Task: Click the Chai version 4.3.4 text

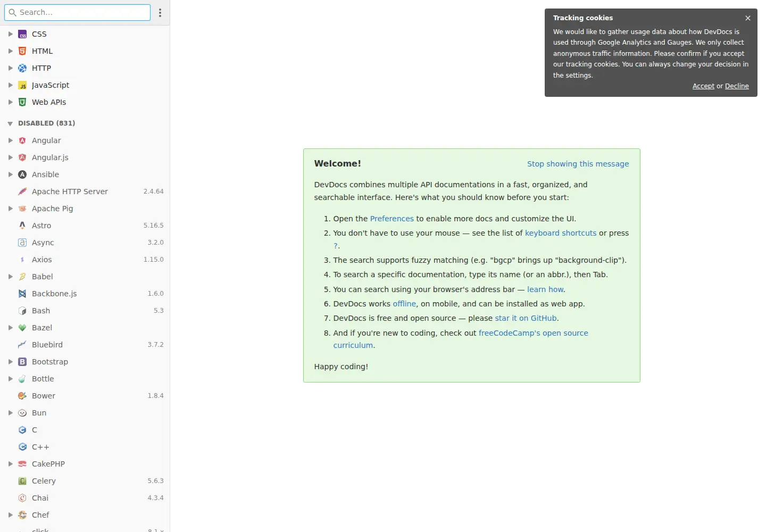Action: pyautogui.click(x=155, y=498)
